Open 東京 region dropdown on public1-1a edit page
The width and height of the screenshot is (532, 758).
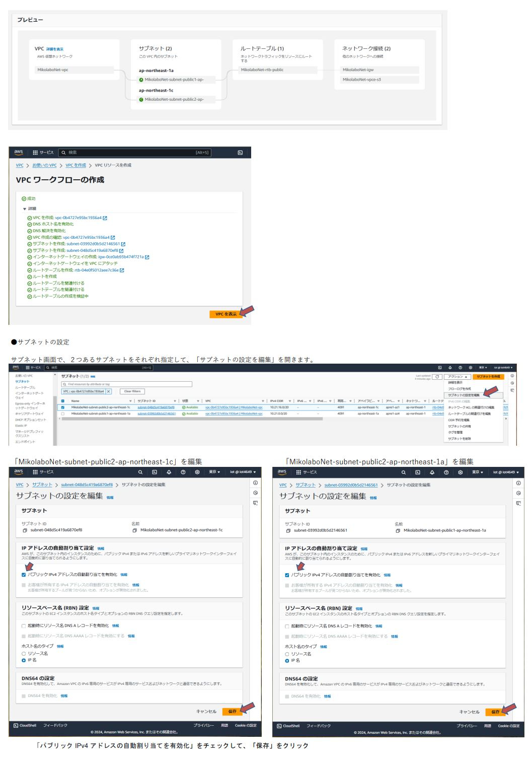pos(478,472)
